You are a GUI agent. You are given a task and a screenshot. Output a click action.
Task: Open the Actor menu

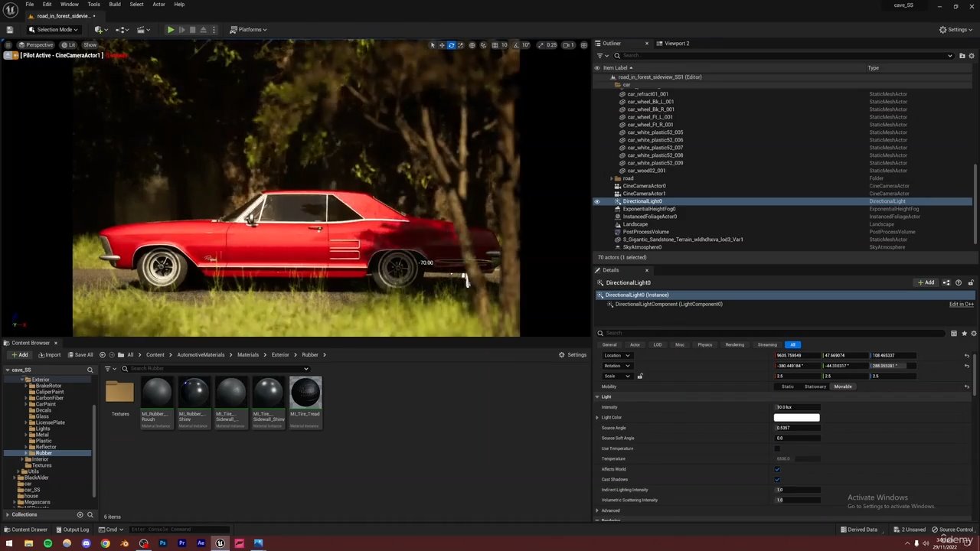pos(158,5)
